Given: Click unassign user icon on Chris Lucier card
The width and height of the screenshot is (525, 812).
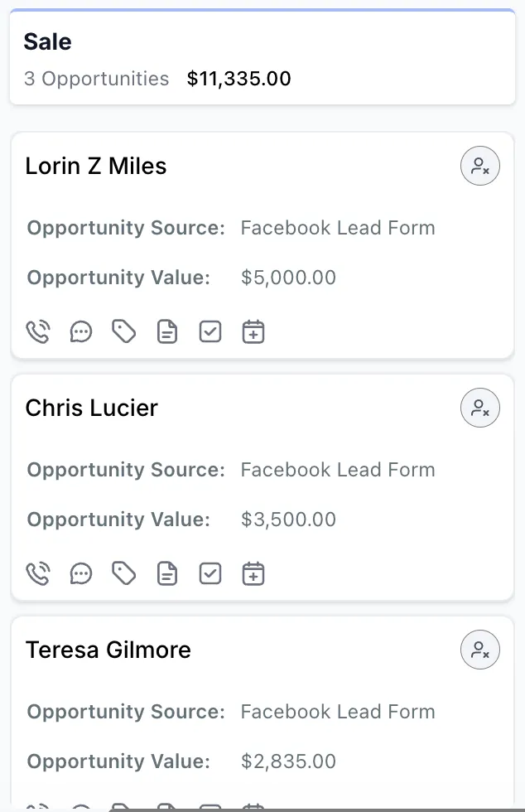Looking at the screenshot, I should 480,408.
